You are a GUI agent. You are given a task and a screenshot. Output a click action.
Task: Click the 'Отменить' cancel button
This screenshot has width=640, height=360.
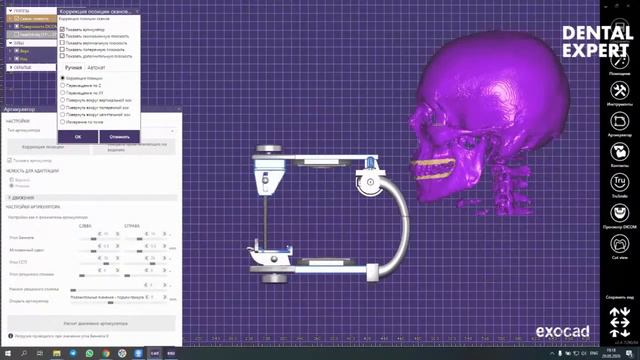(119, 137)
